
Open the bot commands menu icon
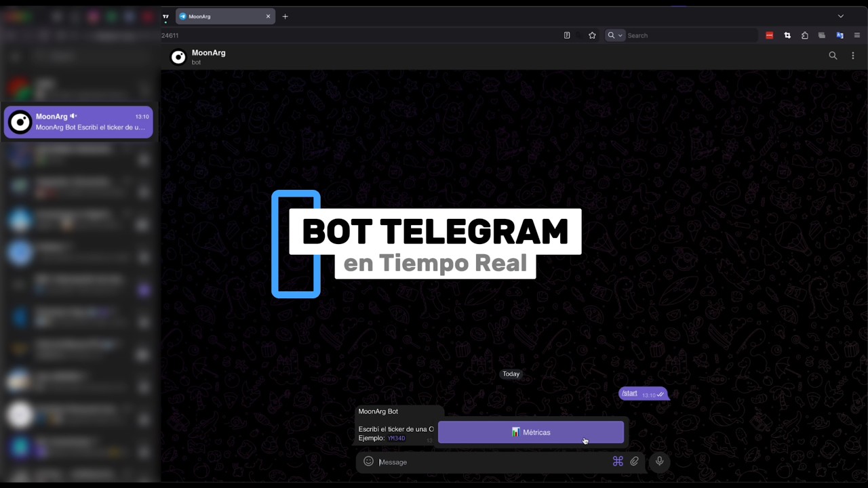(x=618, y=462)
